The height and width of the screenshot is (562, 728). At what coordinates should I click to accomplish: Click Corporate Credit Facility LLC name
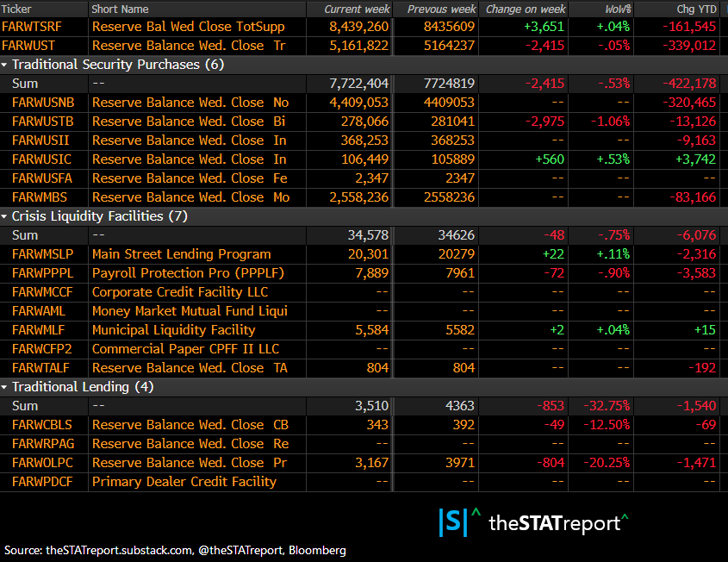point(180,292)
